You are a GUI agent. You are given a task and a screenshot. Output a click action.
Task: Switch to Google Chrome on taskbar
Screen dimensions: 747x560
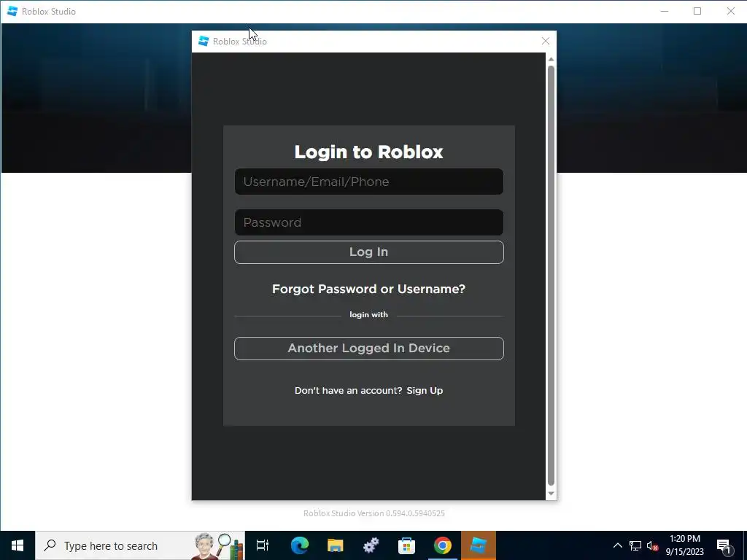443,545
